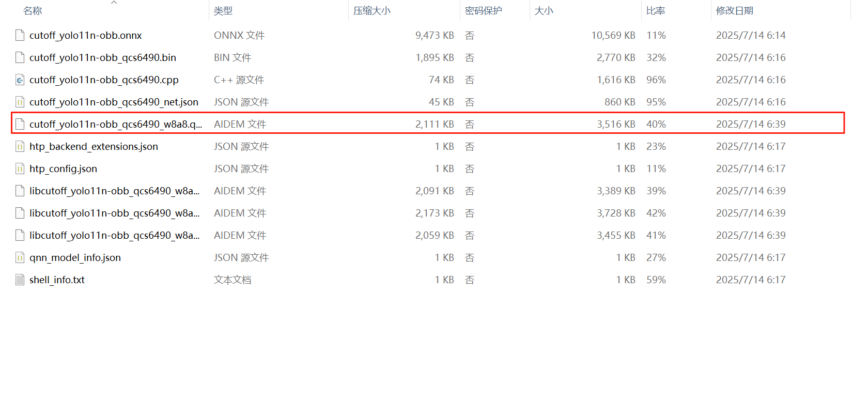Screen dimensions: 868x400
Task: Click the JSON icon of cutoff_yolo11n-obb_qcs6490_net.json
Action: (20, 102)
